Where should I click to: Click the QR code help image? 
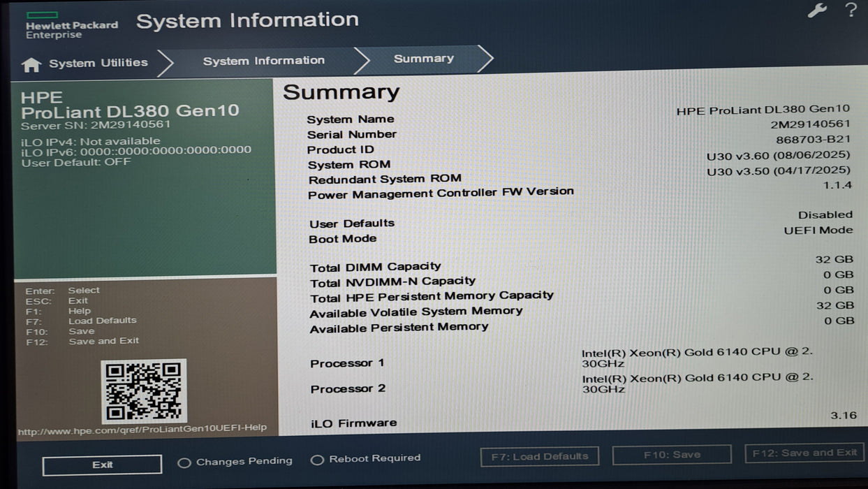click(x=144, y=391)
